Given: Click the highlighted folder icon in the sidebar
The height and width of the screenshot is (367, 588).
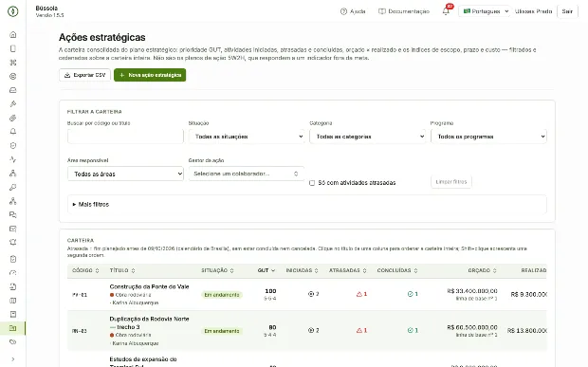Looking at the screenshot, I should coord(12,328).
